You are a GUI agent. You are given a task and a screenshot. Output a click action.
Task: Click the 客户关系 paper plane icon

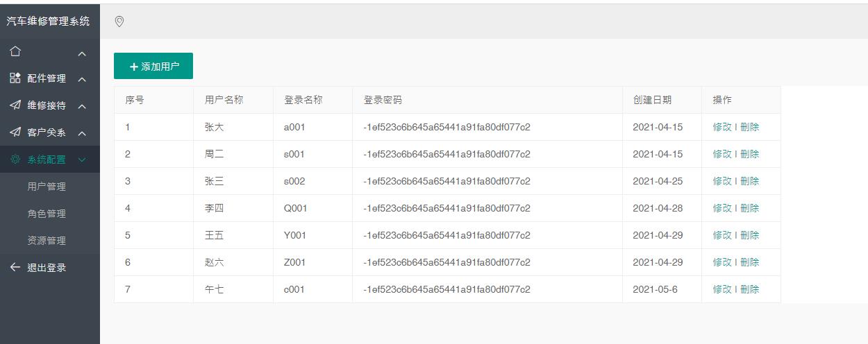pos(15,132)
